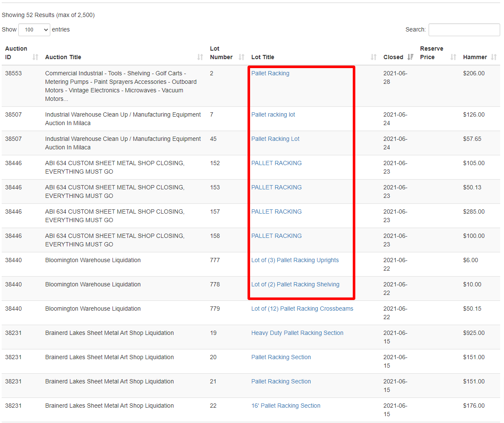Reverse the Closed date sort order

click(x=410, y=57)
